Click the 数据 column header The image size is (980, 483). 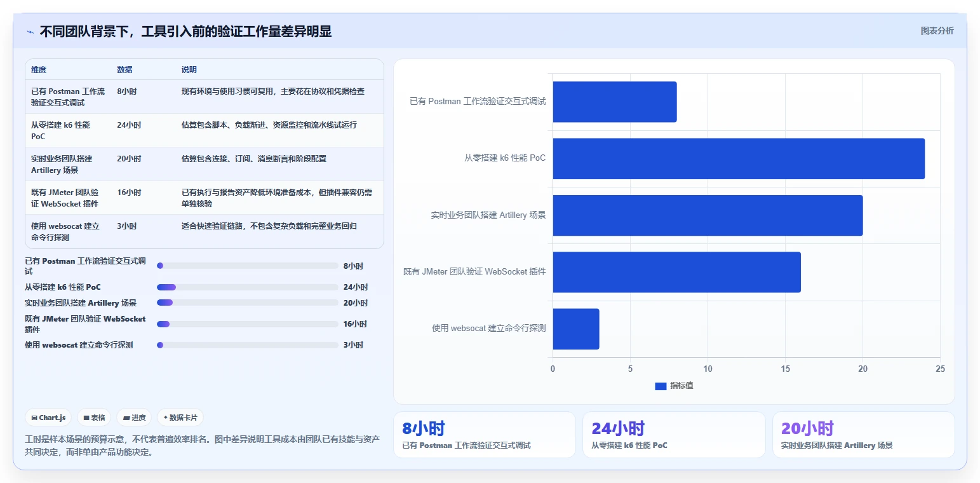click(124, 70)
